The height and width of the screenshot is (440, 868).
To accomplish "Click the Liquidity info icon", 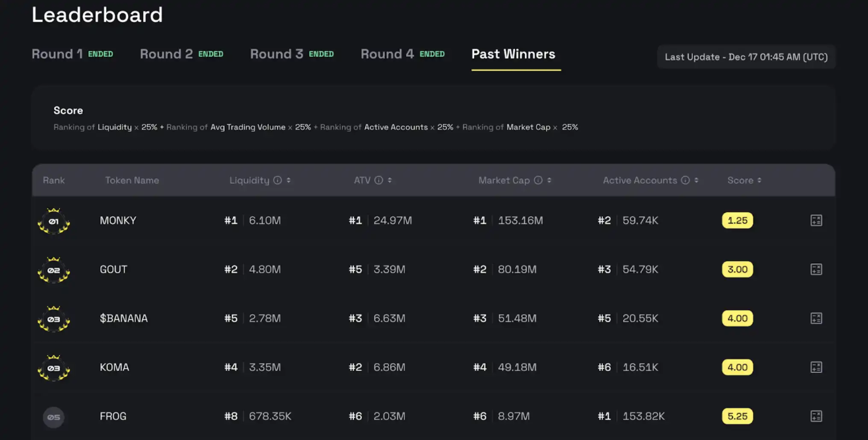I will coord(278,180).
